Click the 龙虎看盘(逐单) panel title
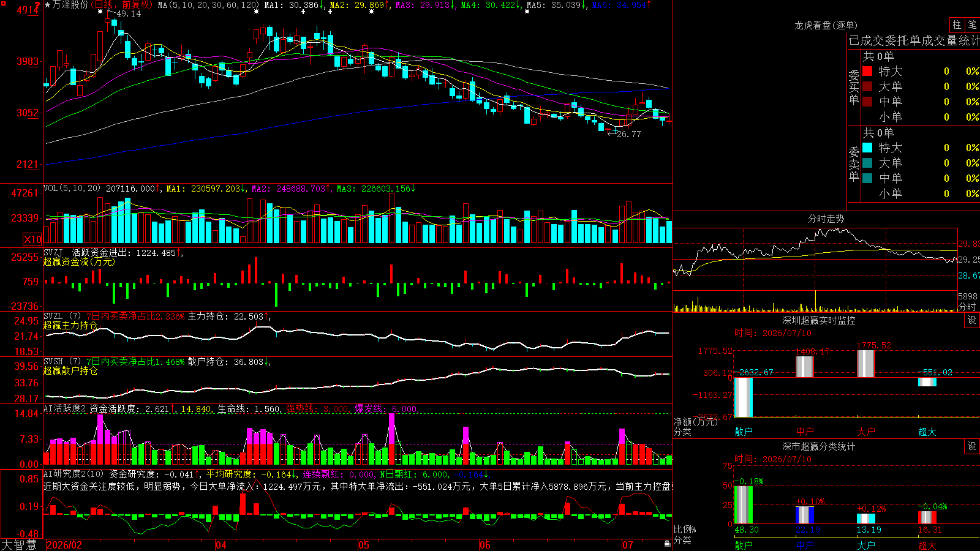The width and height of the screenshot is (980, 551). coord(826,25)
